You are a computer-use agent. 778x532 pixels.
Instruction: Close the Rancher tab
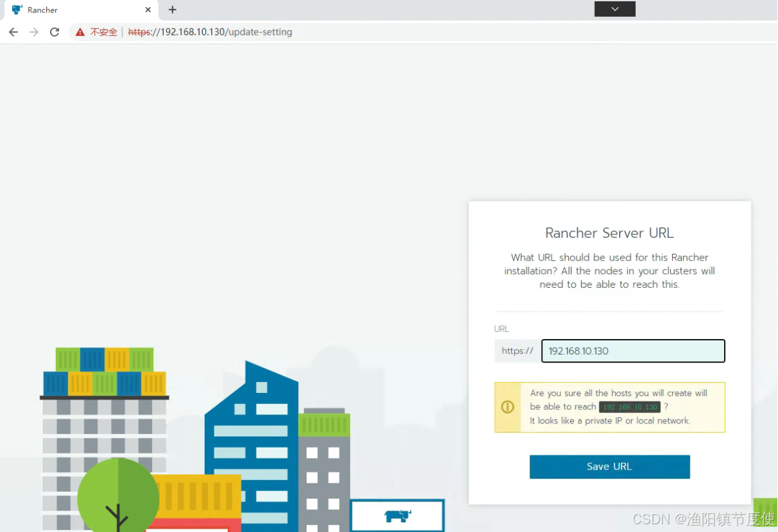click(148, 10)
